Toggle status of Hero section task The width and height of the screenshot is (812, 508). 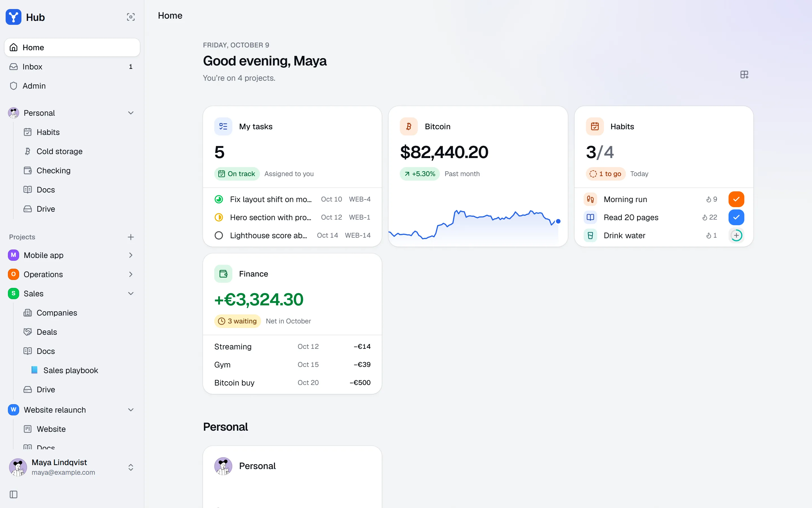click(219, 217)
